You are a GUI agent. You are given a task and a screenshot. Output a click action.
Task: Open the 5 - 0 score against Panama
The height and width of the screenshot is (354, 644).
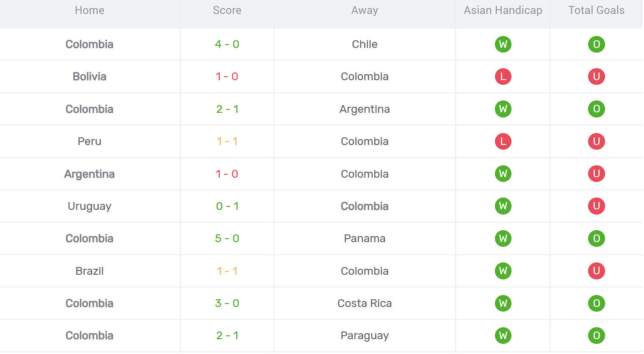point(227,238)
